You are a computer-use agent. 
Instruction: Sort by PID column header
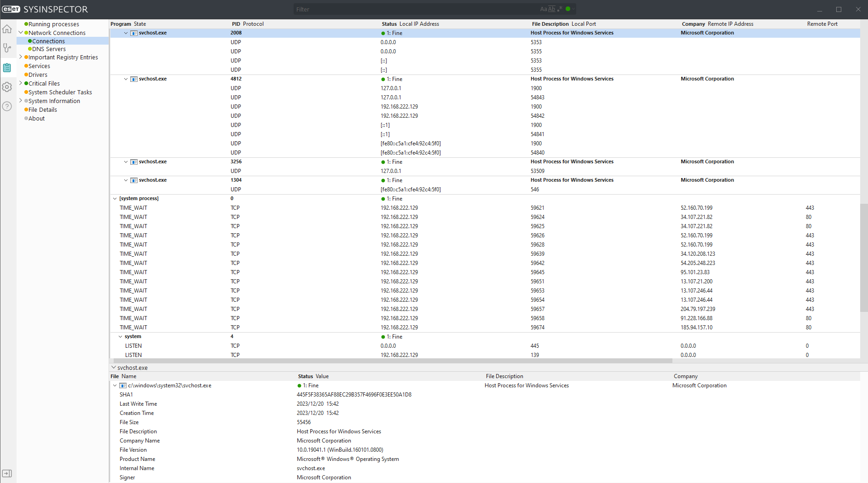(x=236, y=24)
